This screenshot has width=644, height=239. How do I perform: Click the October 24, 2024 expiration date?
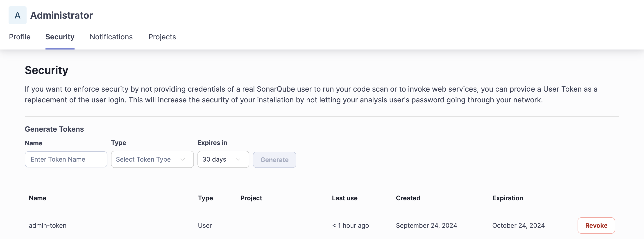pos(518,225)
